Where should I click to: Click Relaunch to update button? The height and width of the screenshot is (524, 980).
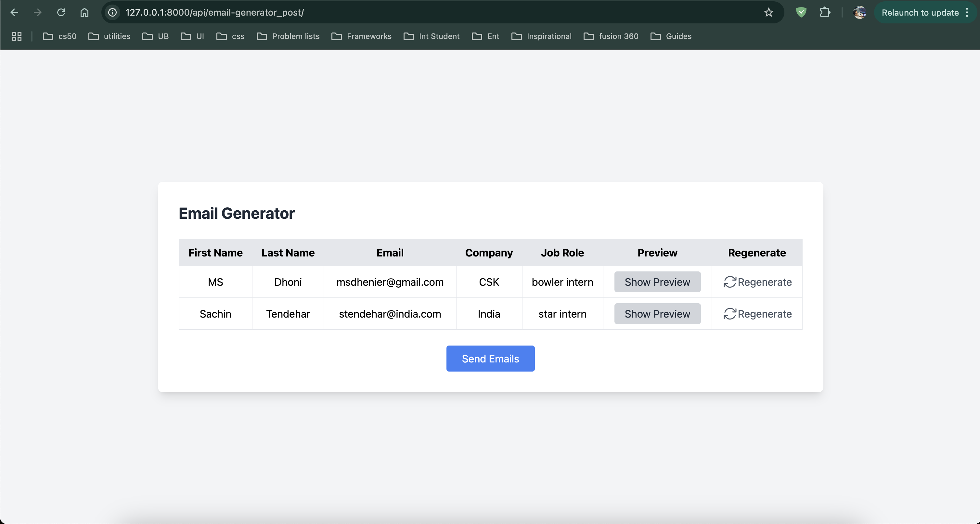(920, 13)
